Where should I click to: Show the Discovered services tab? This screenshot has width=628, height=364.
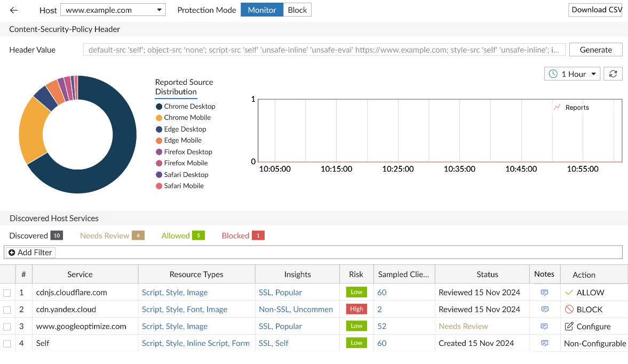click(x=36, y=236)
